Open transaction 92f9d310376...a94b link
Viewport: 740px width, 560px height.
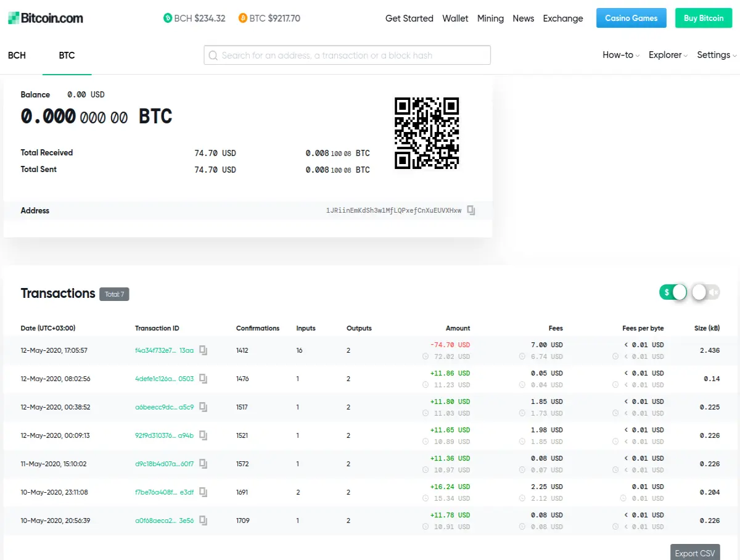pos(164,435)
